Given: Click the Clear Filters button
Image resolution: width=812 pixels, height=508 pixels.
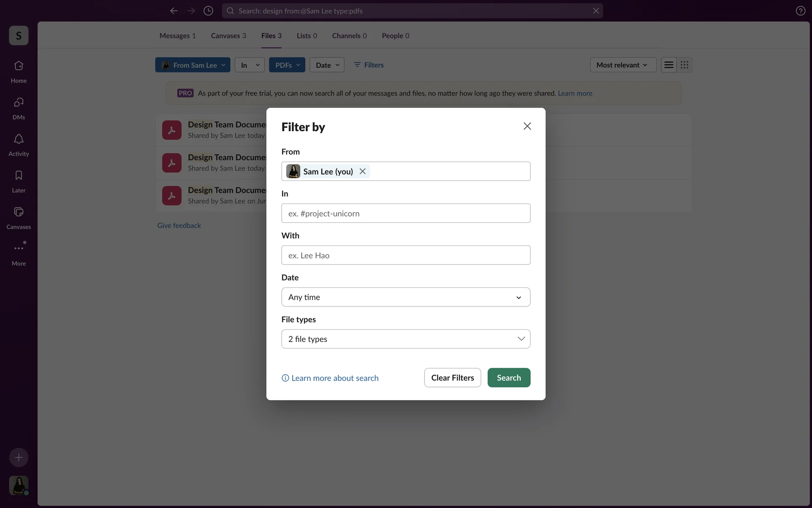Looking at the screenshot, I should click(452, 378).
